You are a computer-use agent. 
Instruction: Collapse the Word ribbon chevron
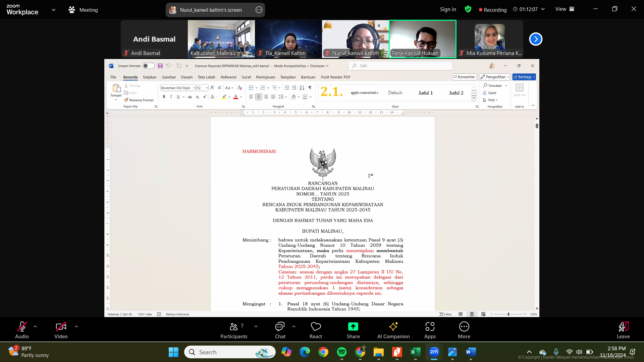pyautogui.click(x=533, y=106)
